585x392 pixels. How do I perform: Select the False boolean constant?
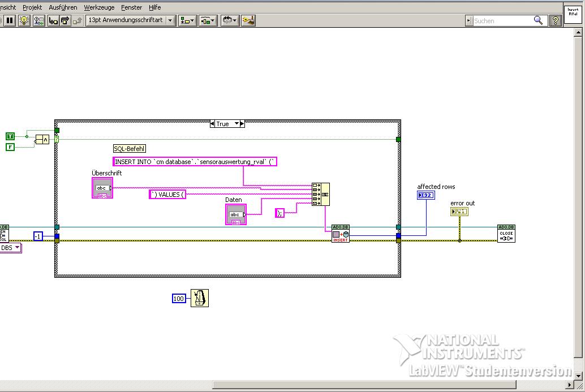pyautogui.click(x=10, y=147)
